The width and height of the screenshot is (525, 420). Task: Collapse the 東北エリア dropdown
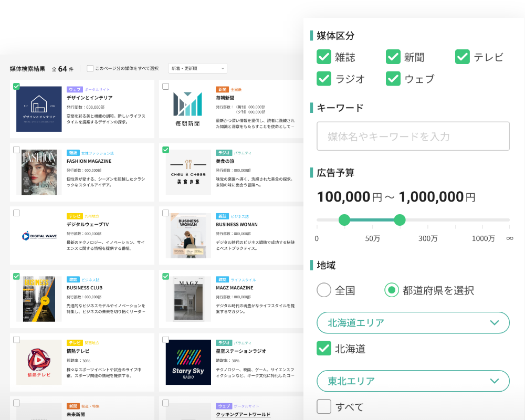point(413,381)
